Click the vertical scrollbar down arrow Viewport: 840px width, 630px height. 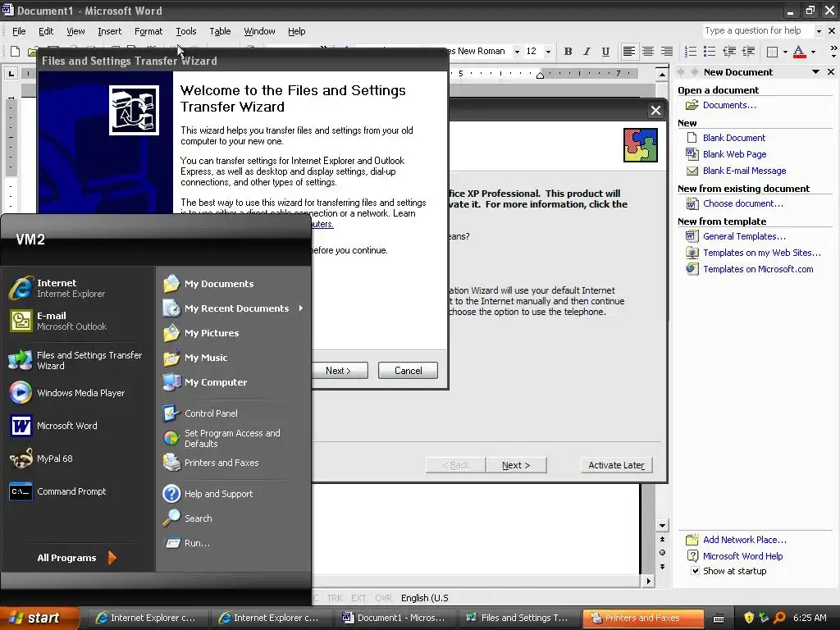click(662, 526)
